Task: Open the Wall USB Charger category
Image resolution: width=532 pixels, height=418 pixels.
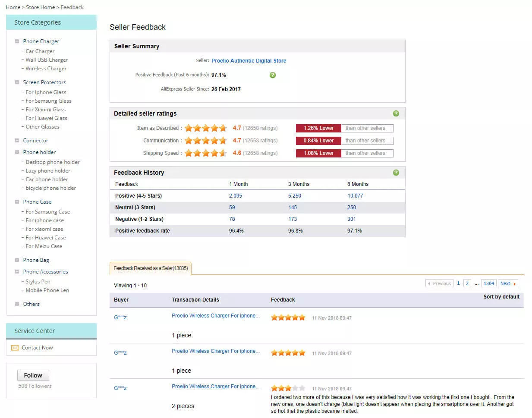Action: click(x=47, y=60)
